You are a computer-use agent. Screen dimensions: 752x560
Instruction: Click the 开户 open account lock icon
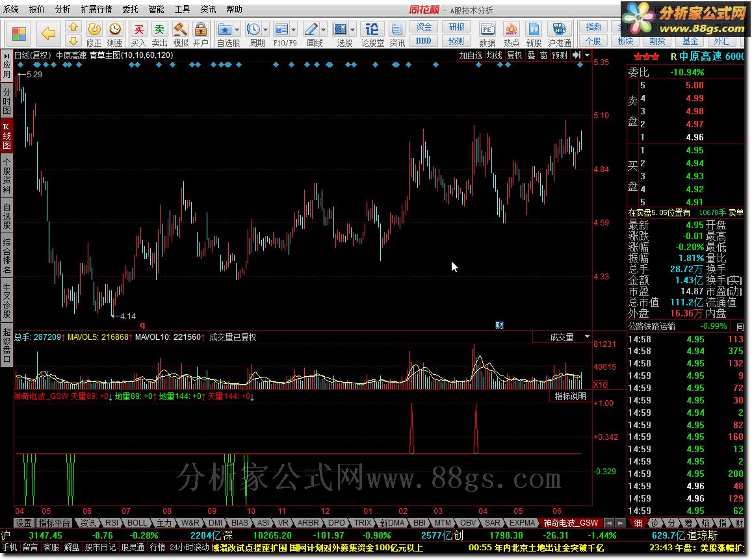(x=200, y=34)
